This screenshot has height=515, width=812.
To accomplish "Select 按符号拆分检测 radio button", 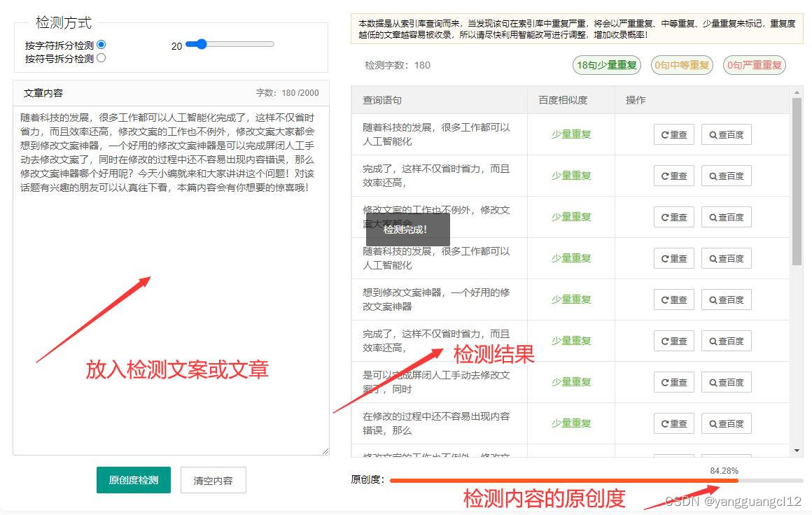I will [101, 58].
